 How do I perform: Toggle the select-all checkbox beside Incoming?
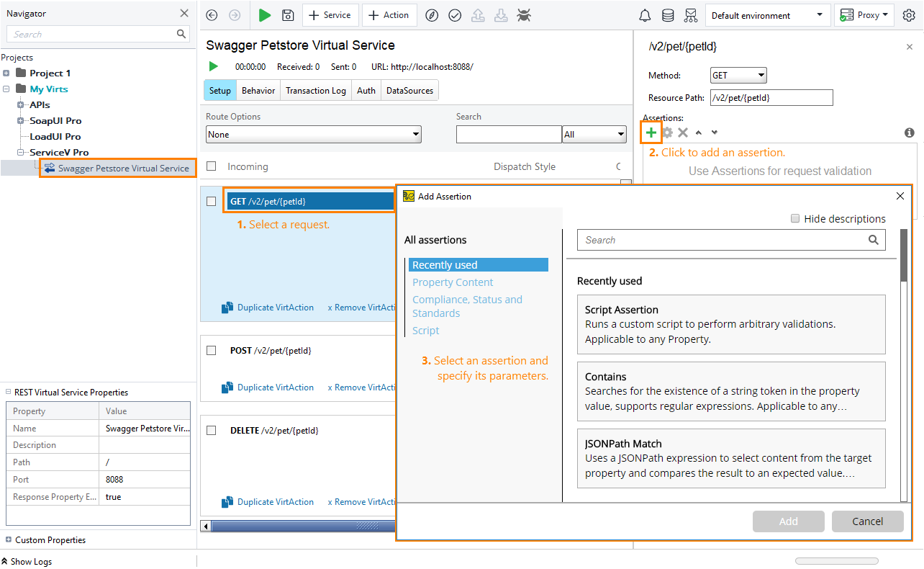pos(212,166)
